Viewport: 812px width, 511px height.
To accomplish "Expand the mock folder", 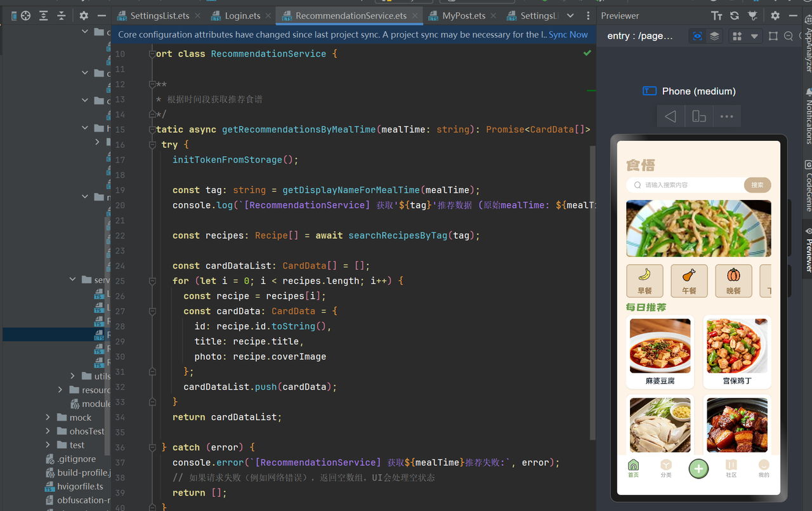I will (48, 417).
